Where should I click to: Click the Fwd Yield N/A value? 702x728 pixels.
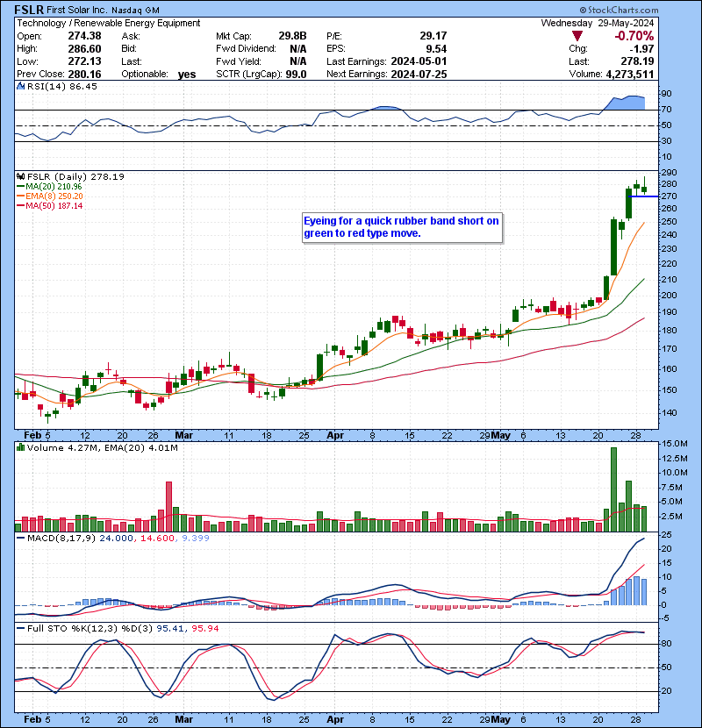pos(298,61)
